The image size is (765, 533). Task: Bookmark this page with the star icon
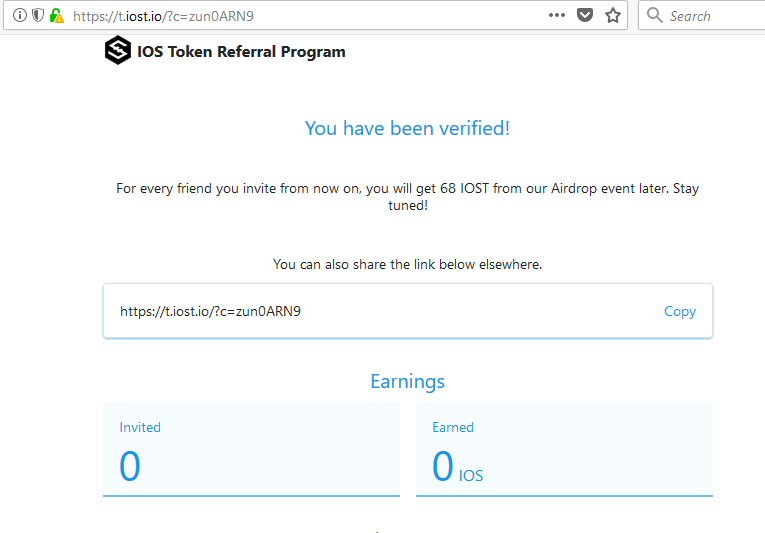613,16
